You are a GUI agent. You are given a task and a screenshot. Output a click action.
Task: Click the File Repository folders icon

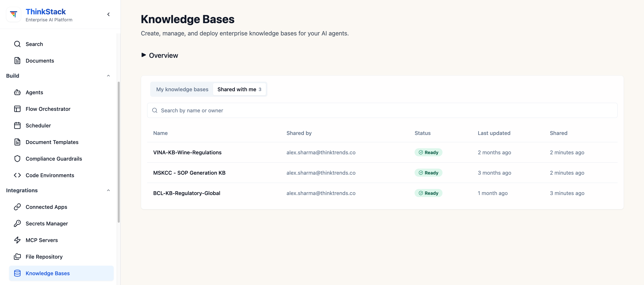coord(17,257)
